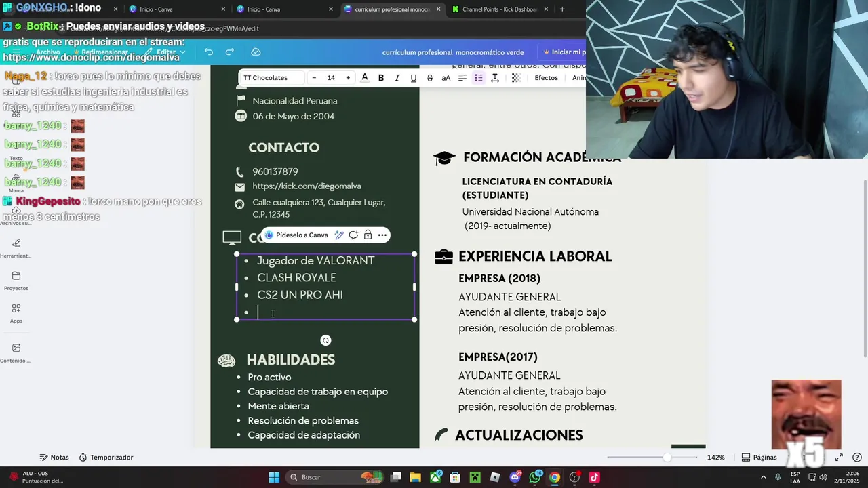This screenshot has height=488, width=868.
Task: Redo the last Canva action
Action: point(229,52)
